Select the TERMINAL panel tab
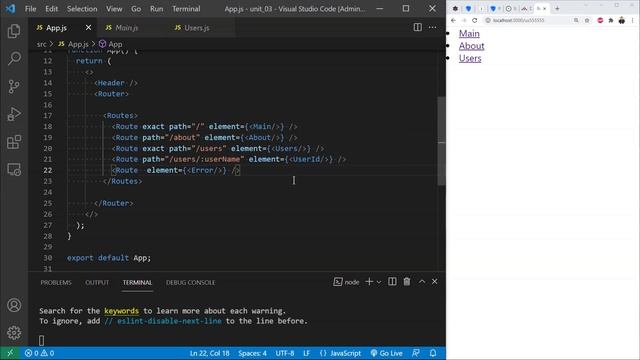The height and width of the screenshot is (360, 640). coord(138,282)
